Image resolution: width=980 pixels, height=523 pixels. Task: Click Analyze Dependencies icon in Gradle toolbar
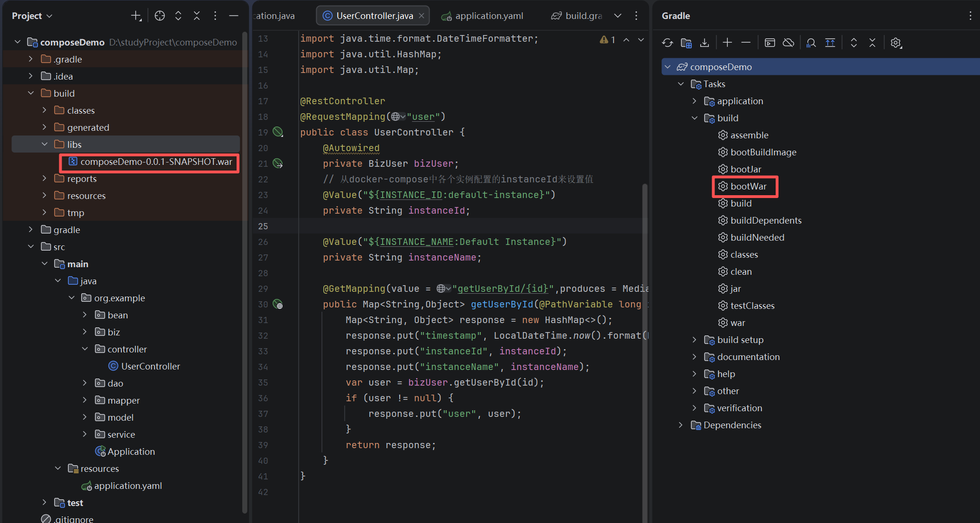tap(811, 43)
